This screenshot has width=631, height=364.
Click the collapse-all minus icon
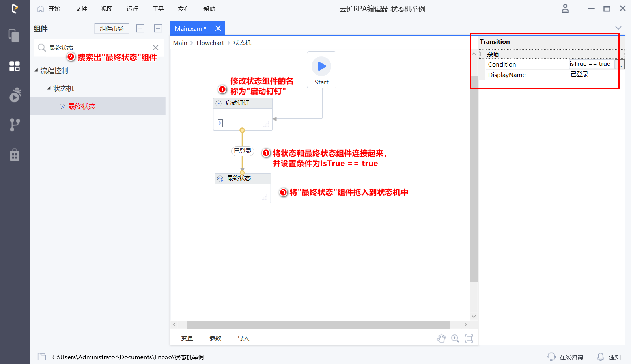tap(158, 28)
